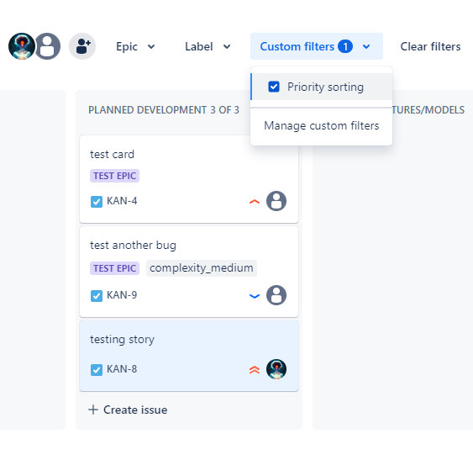
Task: Click the KAN-4 task type icon
Action: click(97, 201)
